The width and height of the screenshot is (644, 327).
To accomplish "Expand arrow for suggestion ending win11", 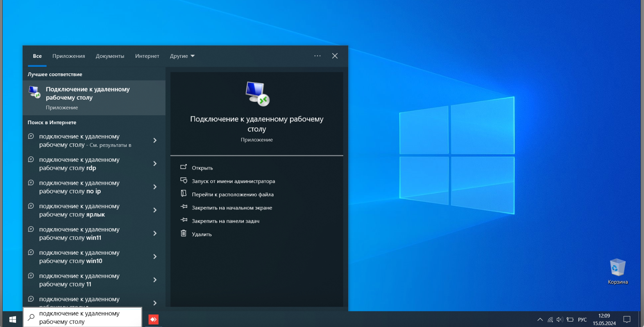I will tap(155, 233).
